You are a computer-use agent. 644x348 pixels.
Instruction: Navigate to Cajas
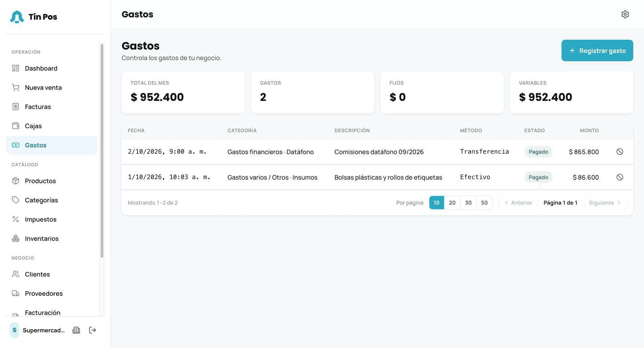[x=52, y=126]
